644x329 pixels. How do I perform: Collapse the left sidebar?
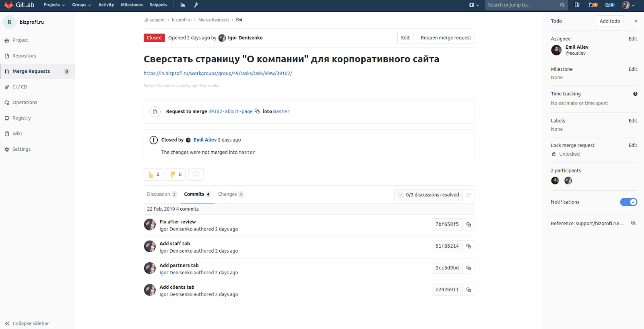click(27, 323)
